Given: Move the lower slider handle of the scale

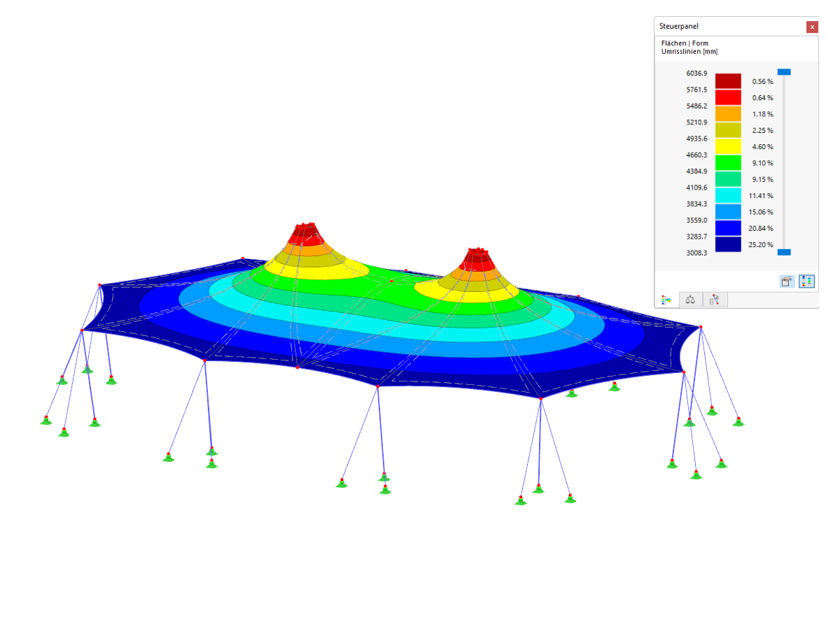Looking at the screenshot, I should pos(784,252).
